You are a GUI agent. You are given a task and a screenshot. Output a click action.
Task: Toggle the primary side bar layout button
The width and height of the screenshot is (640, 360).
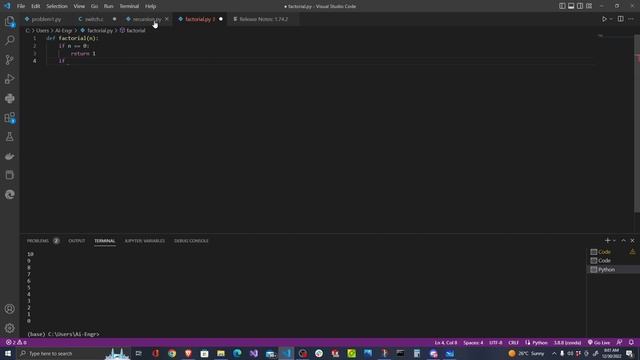coord(562,6)
